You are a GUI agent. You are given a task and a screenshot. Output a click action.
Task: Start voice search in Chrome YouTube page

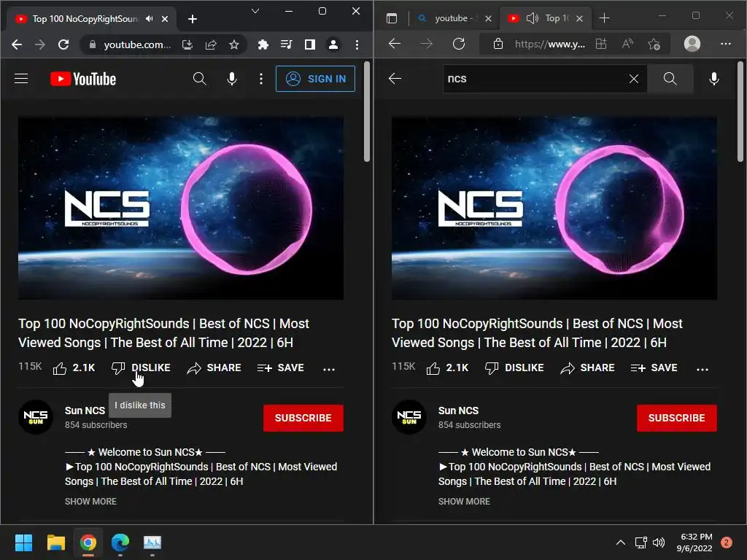click(232, 79)
